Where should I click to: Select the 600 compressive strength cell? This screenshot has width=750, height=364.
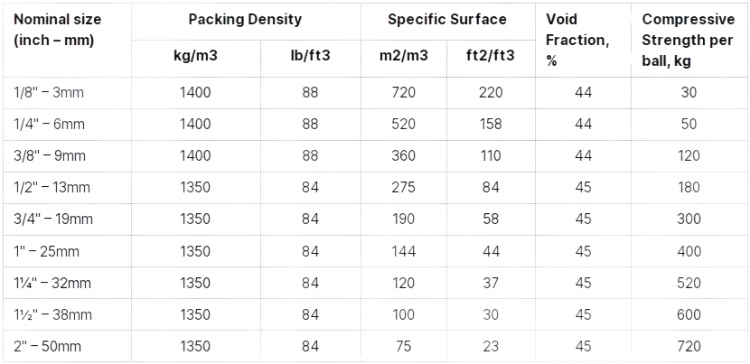pos(688,314)
